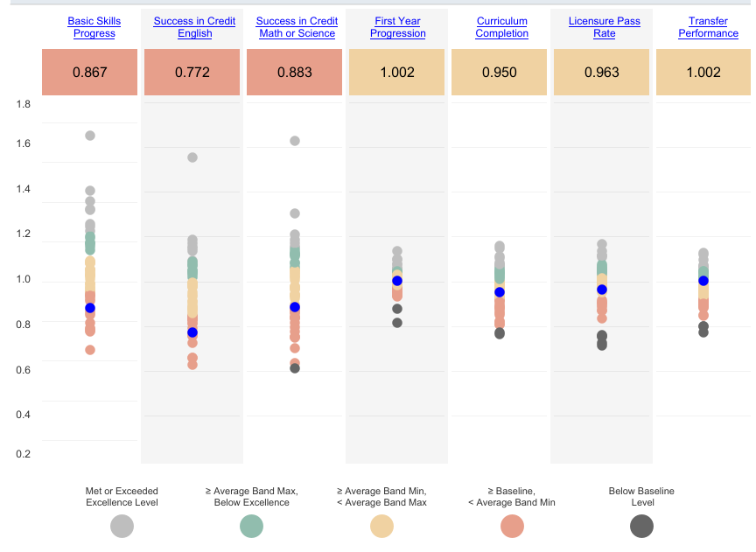The image size is (756, 552).
Task: Click the 0.883 Math or Science score box
Action: click(295, 72)
